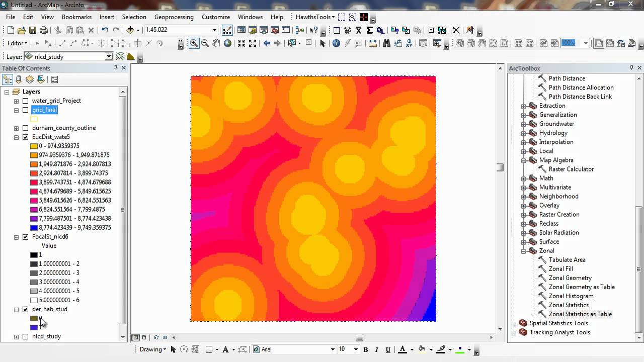The width and height of the screenshot is (644, 362).
Task: Expand the water_grid_Project layer legend
Action: coord(17,101)
